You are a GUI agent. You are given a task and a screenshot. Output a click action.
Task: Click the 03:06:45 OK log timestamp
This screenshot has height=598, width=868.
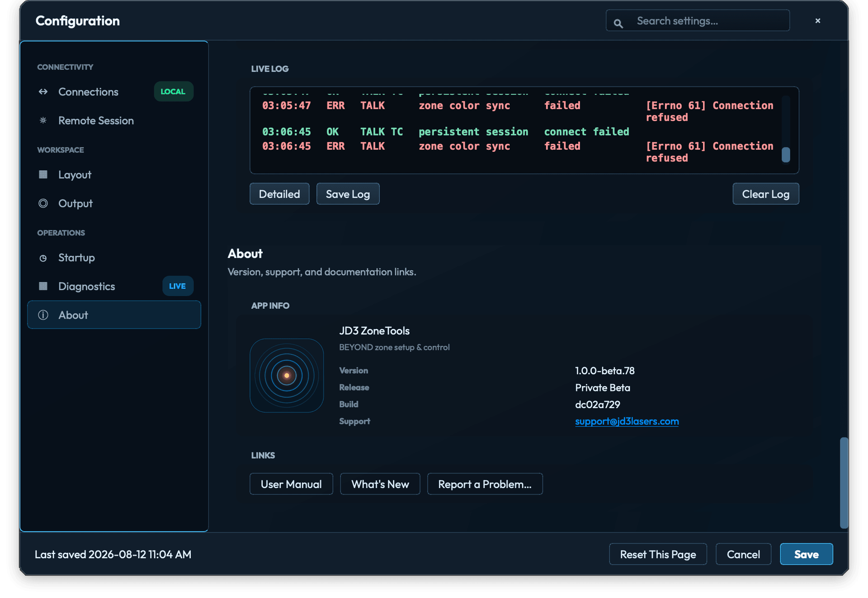[287, 132]
